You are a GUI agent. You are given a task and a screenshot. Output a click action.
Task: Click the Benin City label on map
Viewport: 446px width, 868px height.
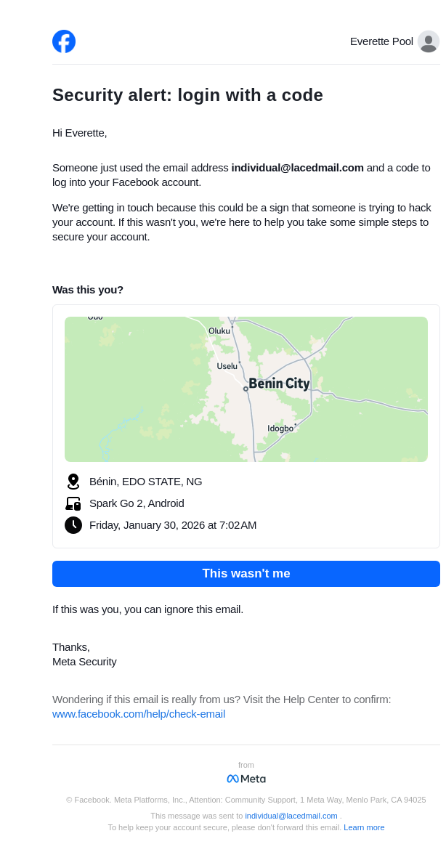coord(279,384)
